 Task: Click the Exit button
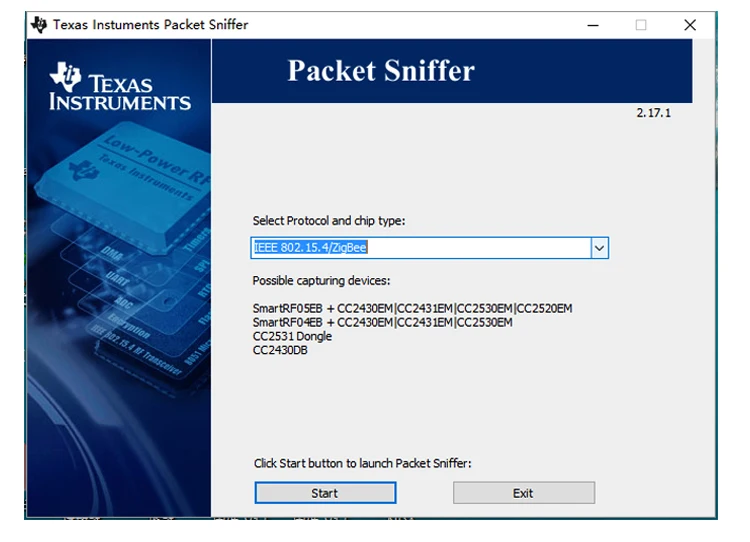pos(524,493)
